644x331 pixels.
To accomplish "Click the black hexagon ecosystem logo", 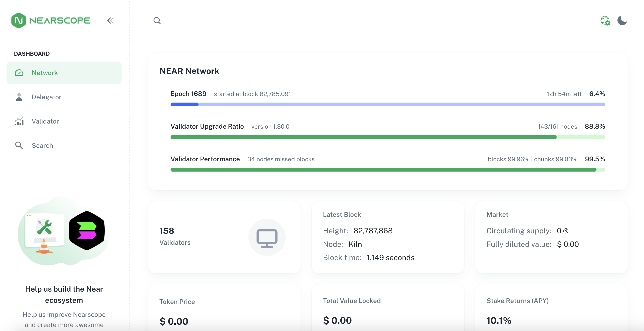I will (x=87, y=231).
